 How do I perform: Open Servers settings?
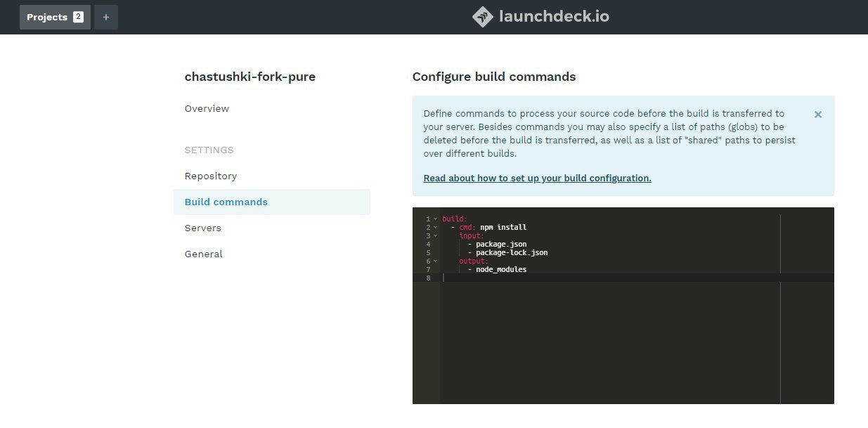202,228
